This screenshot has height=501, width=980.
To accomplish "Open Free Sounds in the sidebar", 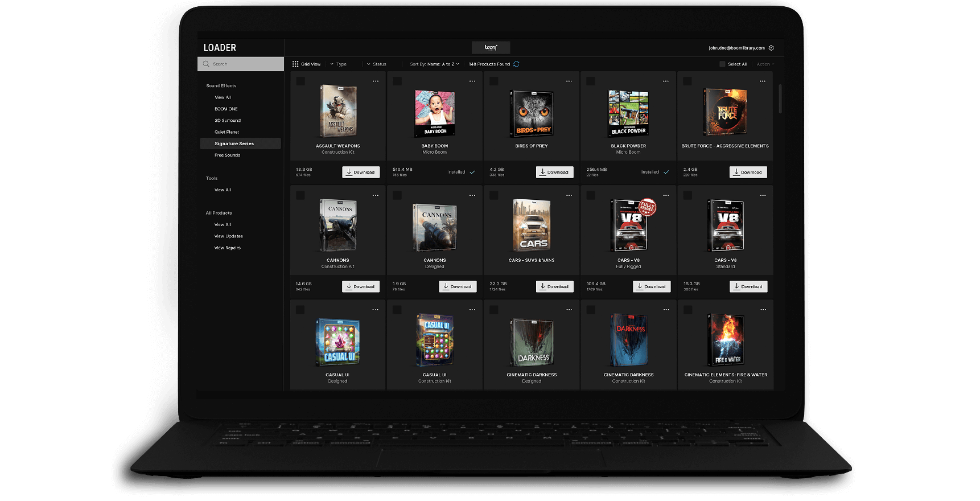I will point(227,155).
